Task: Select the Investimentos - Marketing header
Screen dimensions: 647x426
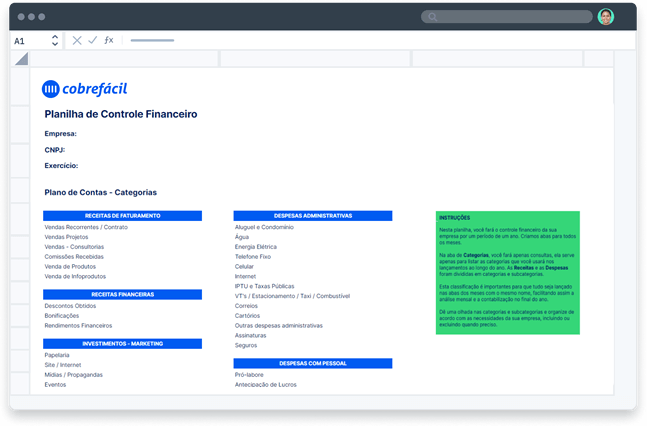Action: 123,344
